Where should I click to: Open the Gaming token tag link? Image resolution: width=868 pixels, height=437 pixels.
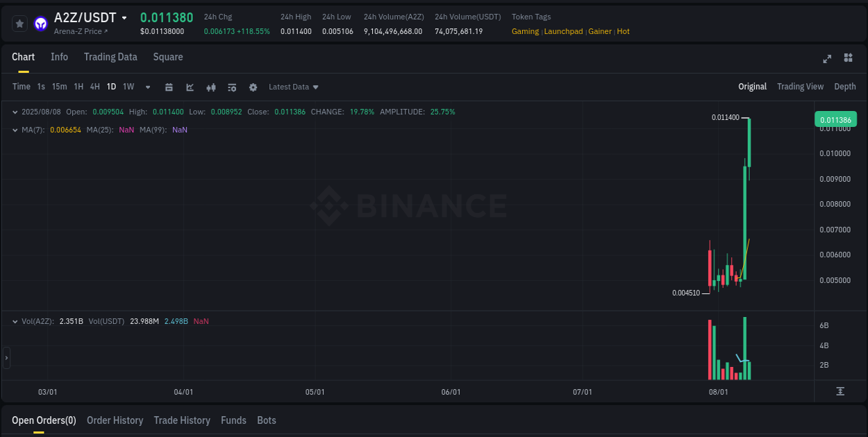525,31
